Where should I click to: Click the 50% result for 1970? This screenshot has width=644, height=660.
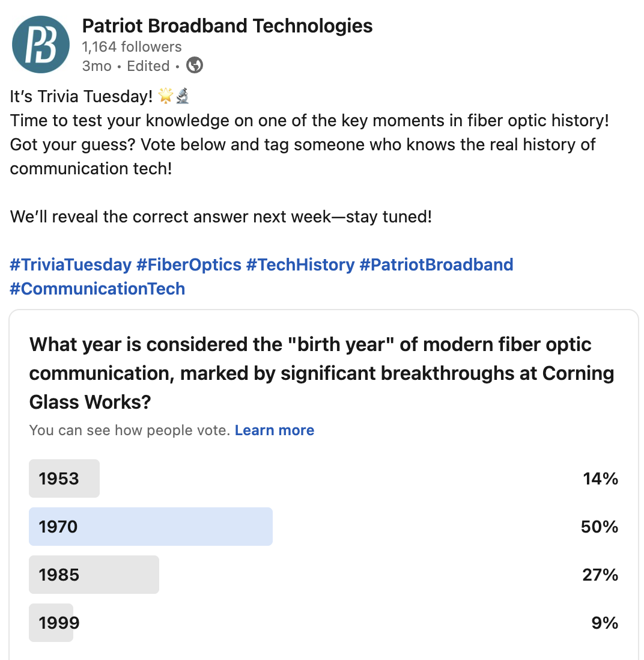(600, 527)
